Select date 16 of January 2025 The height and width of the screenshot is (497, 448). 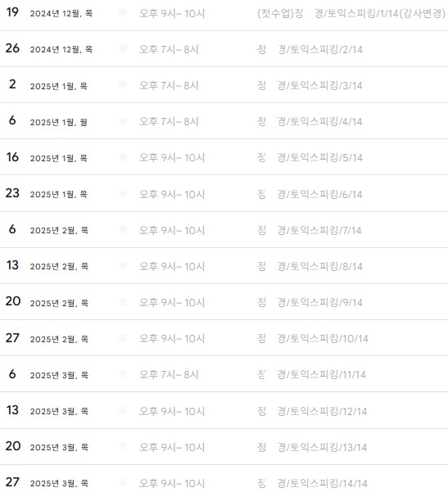point(12,157)
